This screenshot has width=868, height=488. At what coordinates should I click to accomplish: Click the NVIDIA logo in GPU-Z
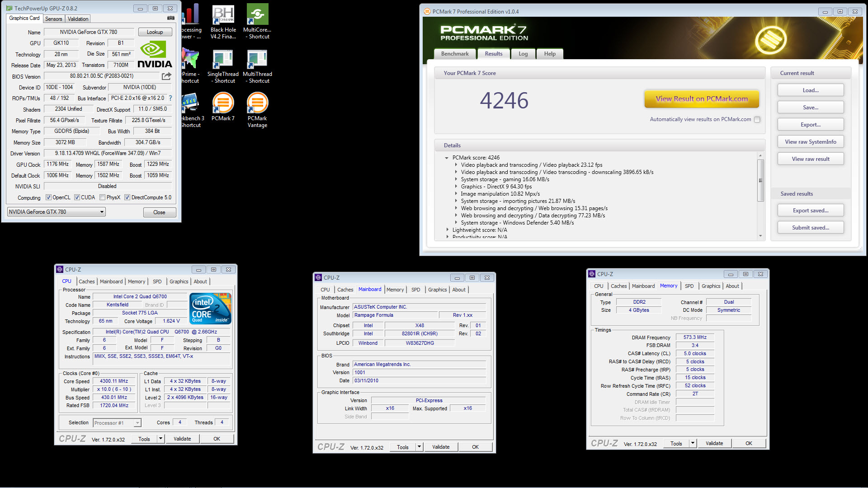click(155, 54)
